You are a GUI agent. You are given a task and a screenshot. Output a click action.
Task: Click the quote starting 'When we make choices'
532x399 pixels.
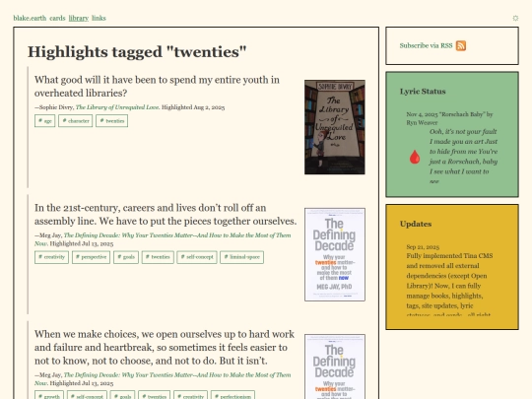point(165,348)
